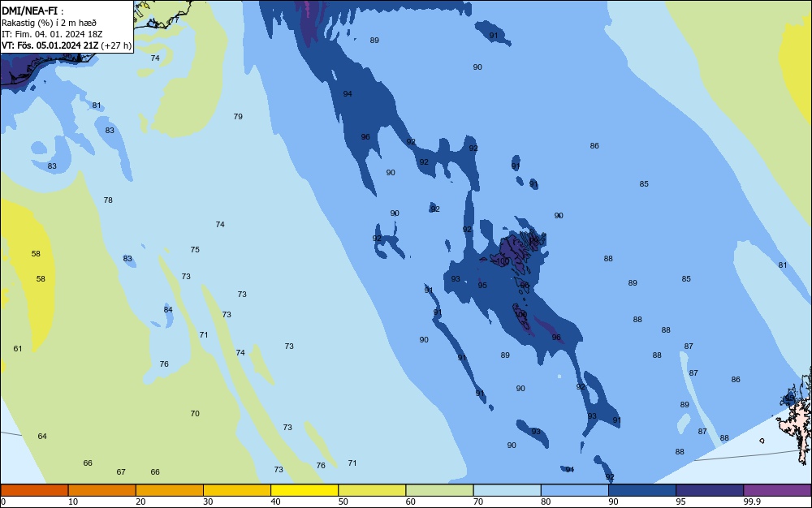Viewport: 812px width, 508px height.
Task: Click the legend tick label 95
Action: point(680,502)
